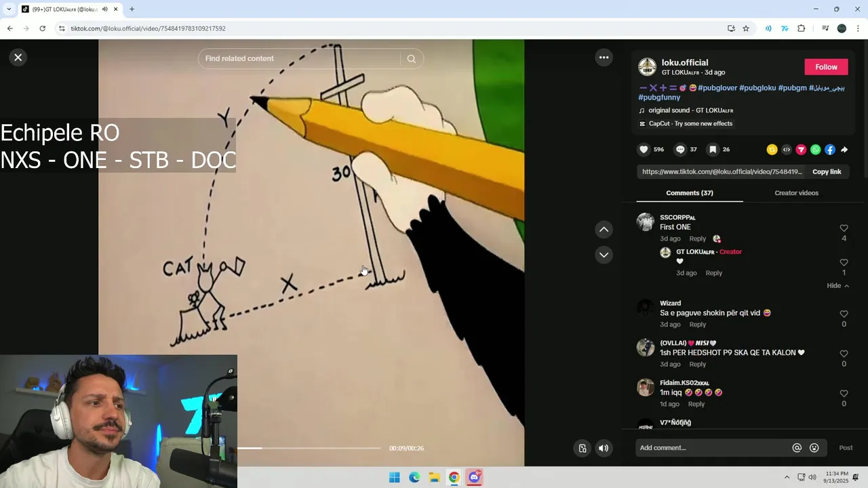Like the video with heart icon (596)
Viewport: 868px width, 488px height.
pyautogui.click(x=644, y=149)
